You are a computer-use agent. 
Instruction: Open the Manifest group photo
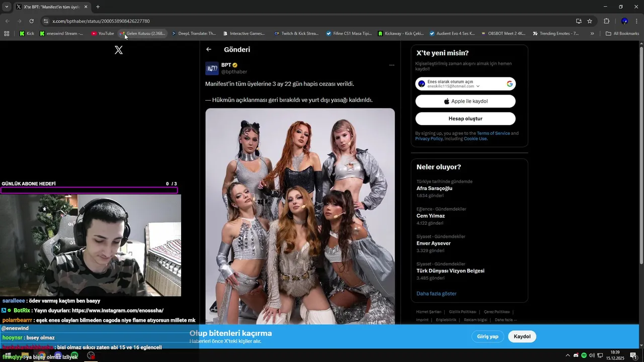tap(300, 216)
